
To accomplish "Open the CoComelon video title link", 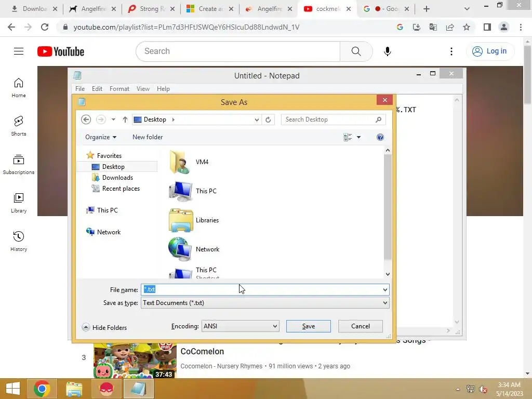I will (202, 351).
